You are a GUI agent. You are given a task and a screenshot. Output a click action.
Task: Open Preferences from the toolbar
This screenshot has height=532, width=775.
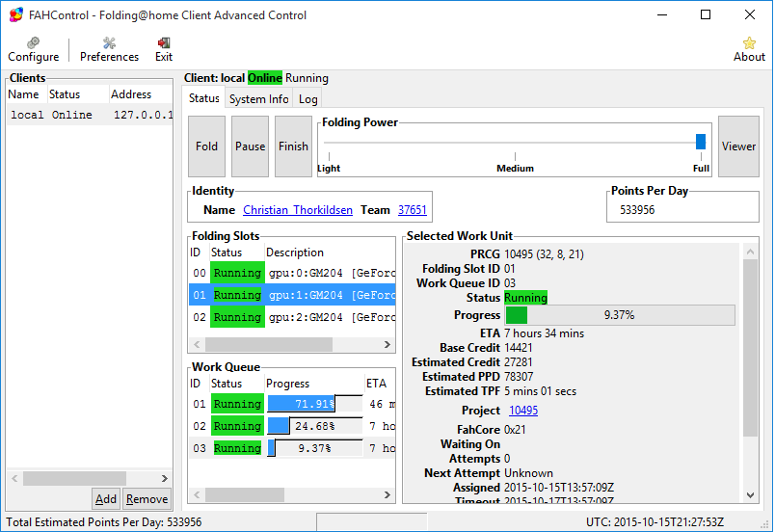click(109, 49)
